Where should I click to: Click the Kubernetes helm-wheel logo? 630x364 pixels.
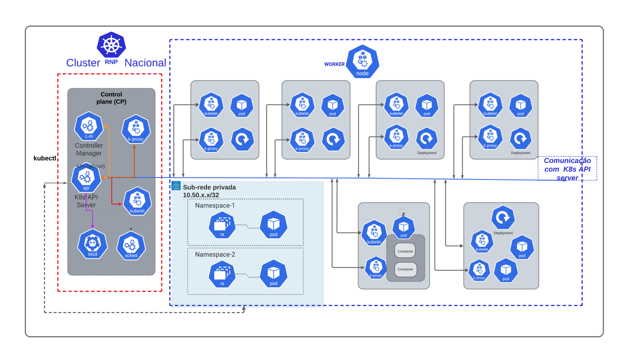click(x=111, y=45)
